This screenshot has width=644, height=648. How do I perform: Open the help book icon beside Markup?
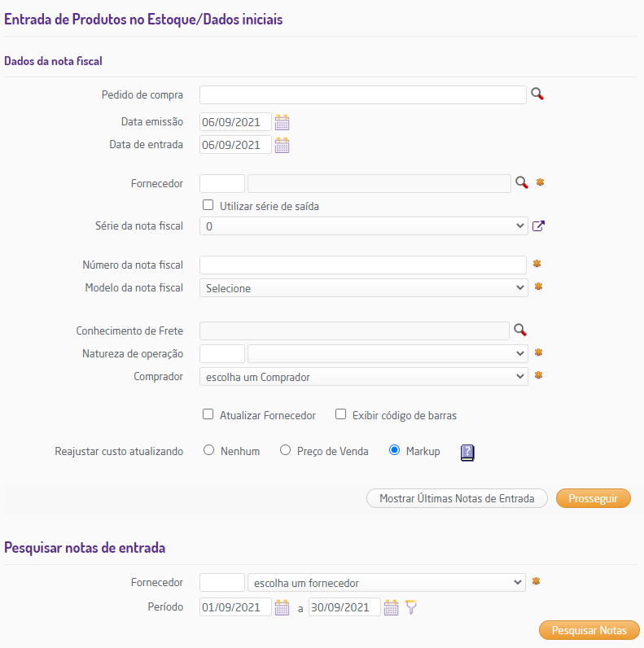click(x=467, y=452)
